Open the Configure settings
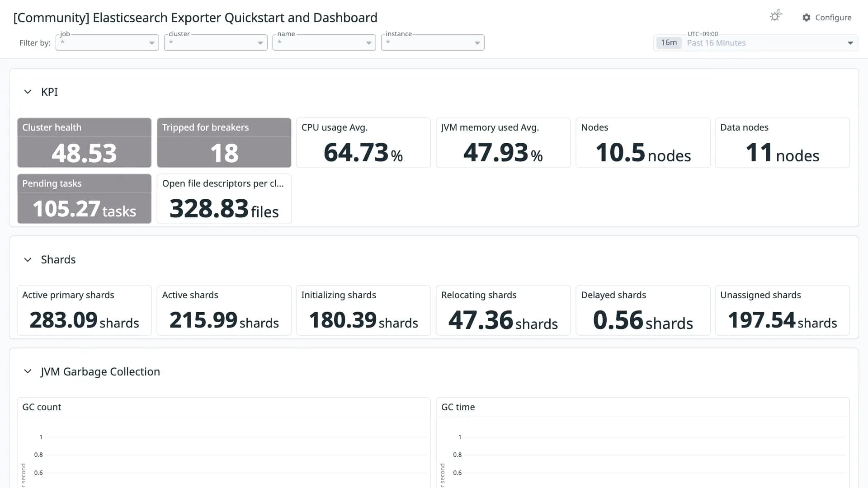 (827, 18)
